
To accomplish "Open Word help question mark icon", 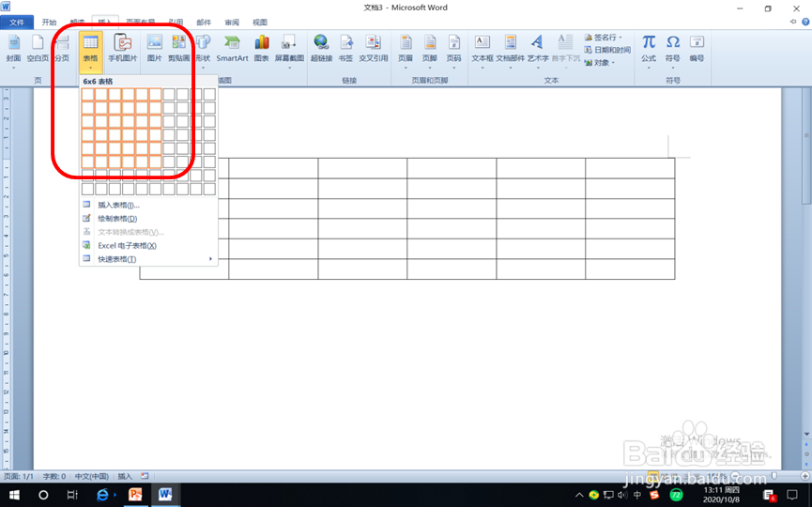I will (805, 22).
